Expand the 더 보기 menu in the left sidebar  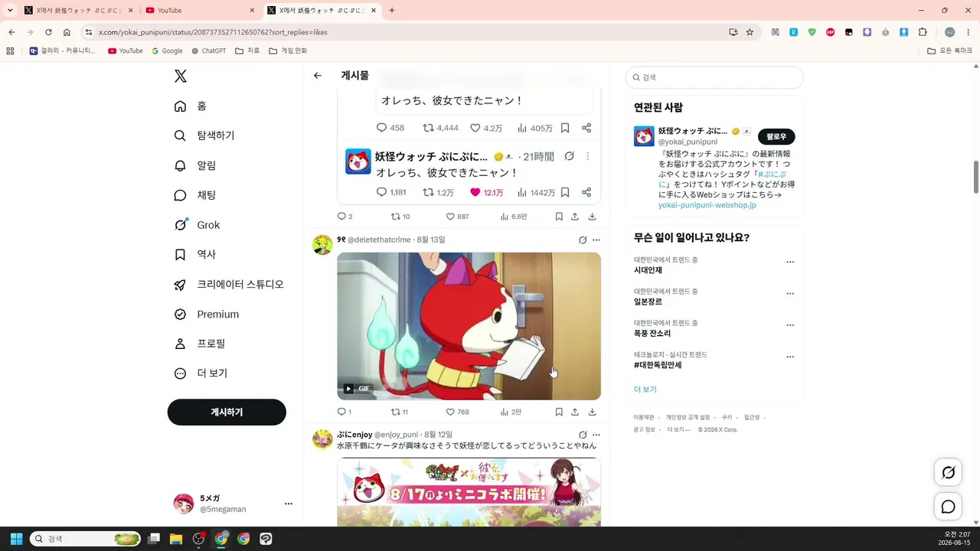[x=201, y=373]
